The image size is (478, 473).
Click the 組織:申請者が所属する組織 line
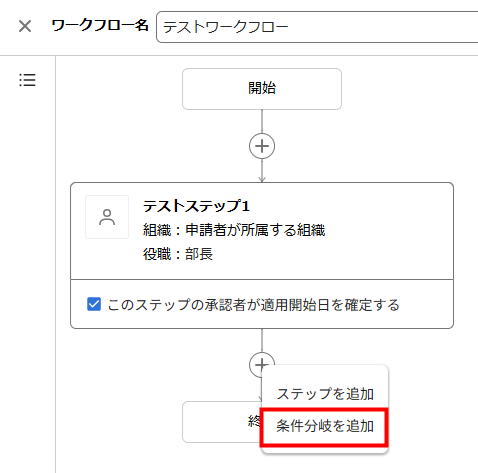pyautogui.click(x=234, y=230)
